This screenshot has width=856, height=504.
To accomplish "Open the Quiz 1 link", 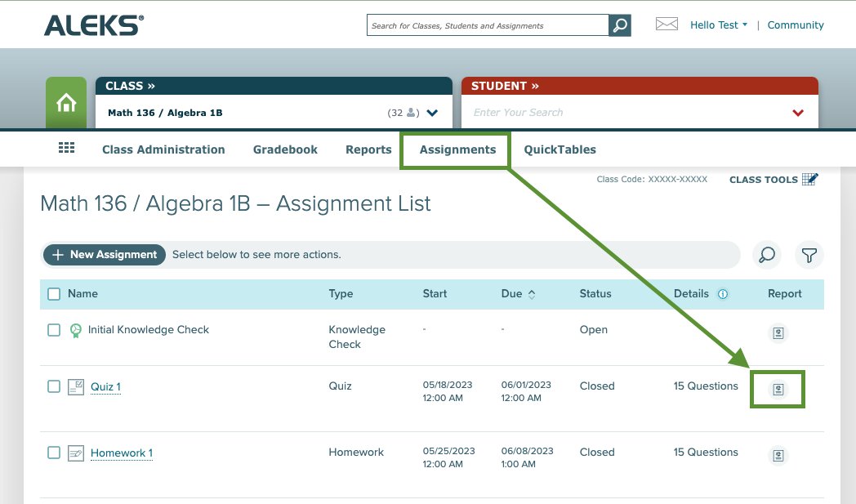I will point(105,386).
